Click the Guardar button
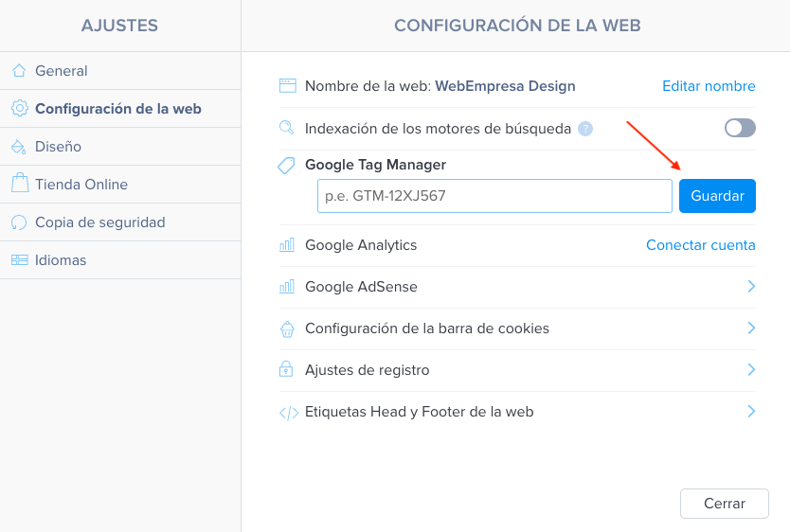Image resolution: width=790 pixels, height=532 pixels. 717,196
